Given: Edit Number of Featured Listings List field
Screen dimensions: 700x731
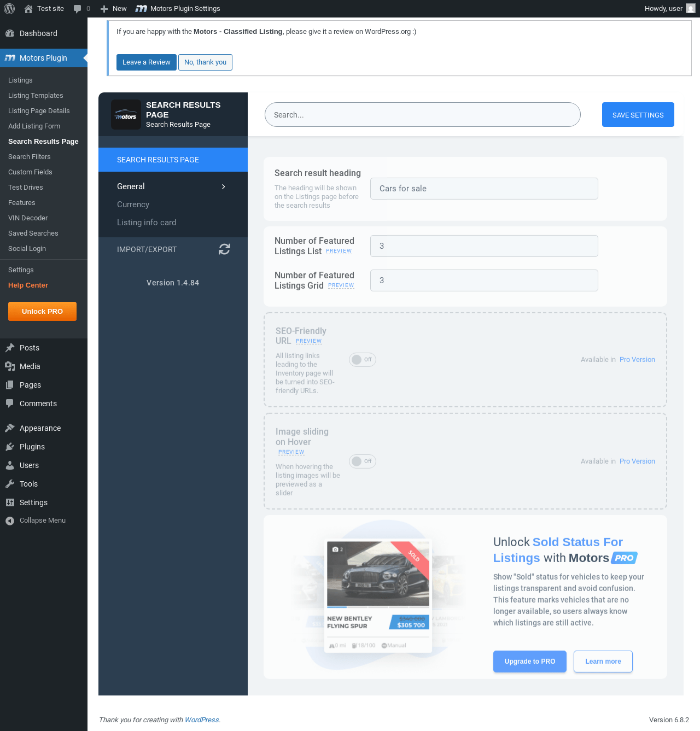Looking at the screenshot, I should click(x=484, y=246).
